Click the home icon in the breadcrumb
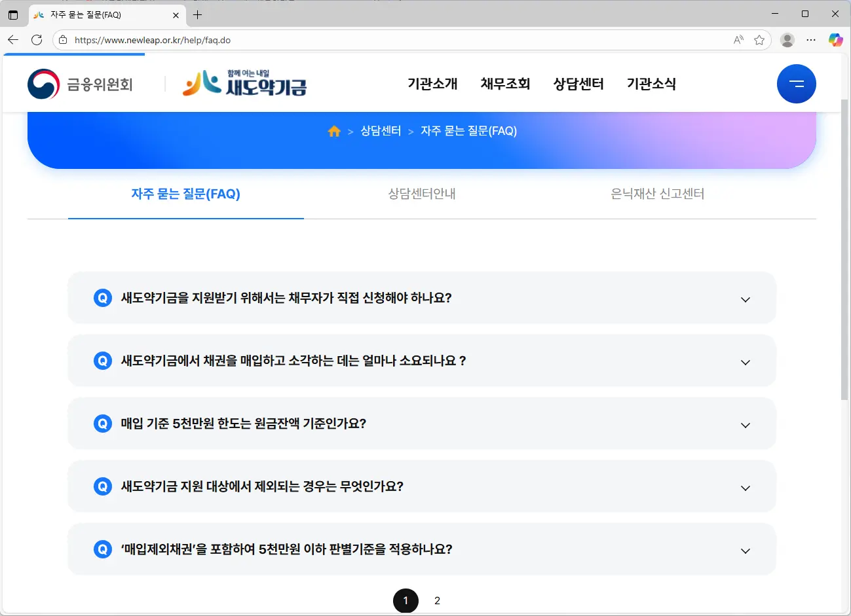The image size is (851, 616). point(334,131)
